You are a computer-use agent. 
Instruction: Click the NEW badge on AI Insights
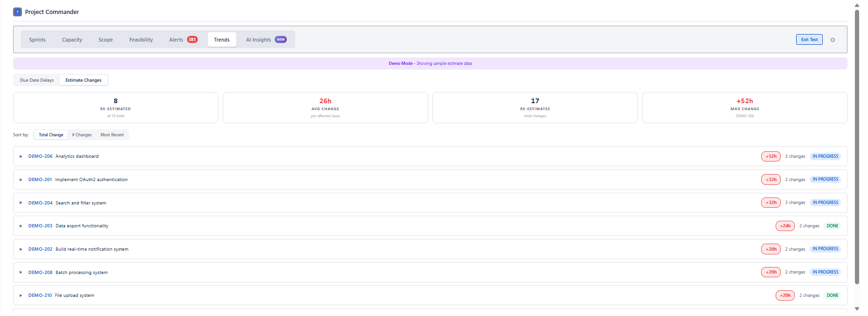[x=281, y=40]
